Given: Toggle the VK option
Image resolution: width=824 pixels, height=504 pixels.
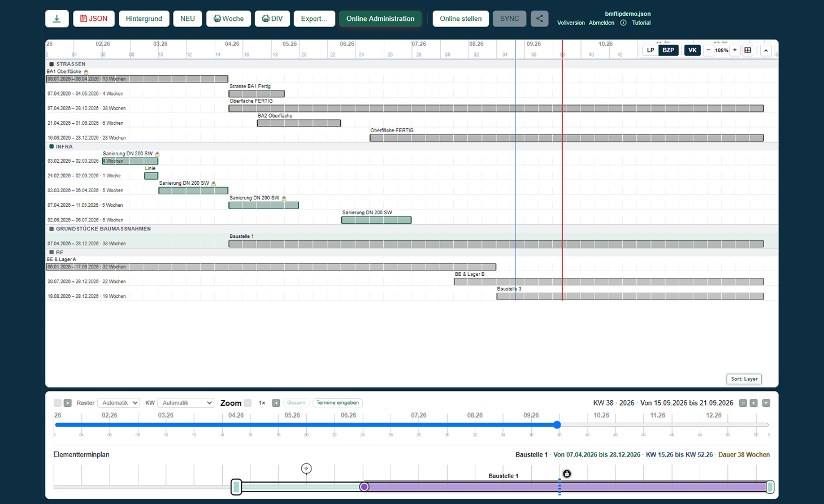Looking at the screenshot, I should [692, 50].
